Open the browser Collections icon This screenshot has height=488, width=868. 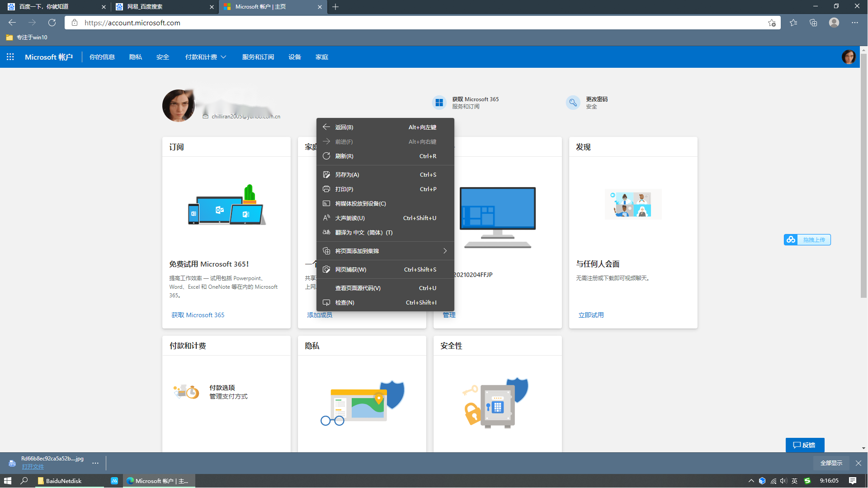(813, 23)
